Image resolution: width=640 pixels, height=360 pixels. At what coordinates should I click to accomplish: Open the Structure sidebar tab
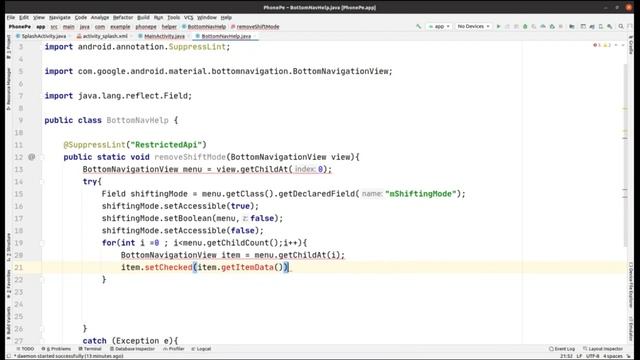9,247
